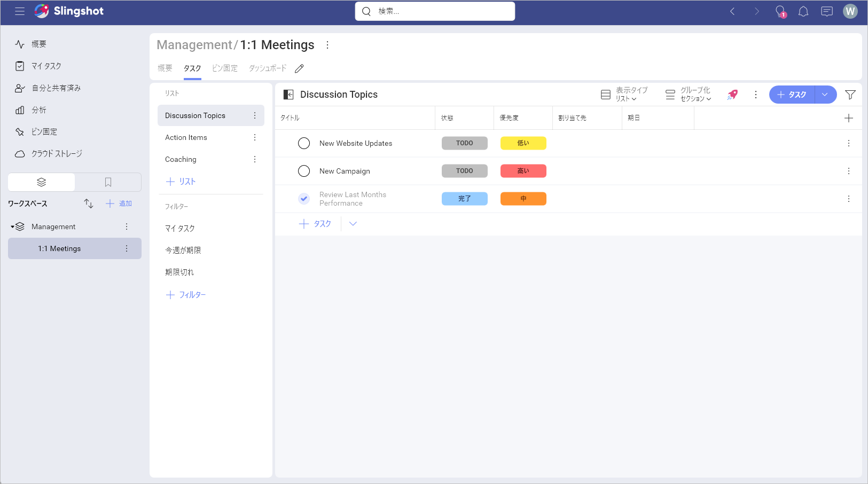Open options for Review Last Months Performance row

point(849,199)
